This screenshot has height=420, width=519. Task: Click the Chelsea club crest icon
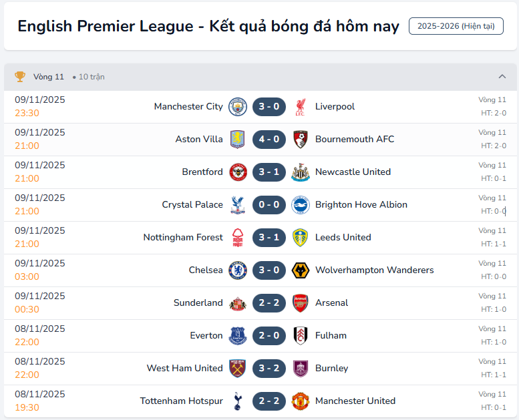click(x=238, y=270)
